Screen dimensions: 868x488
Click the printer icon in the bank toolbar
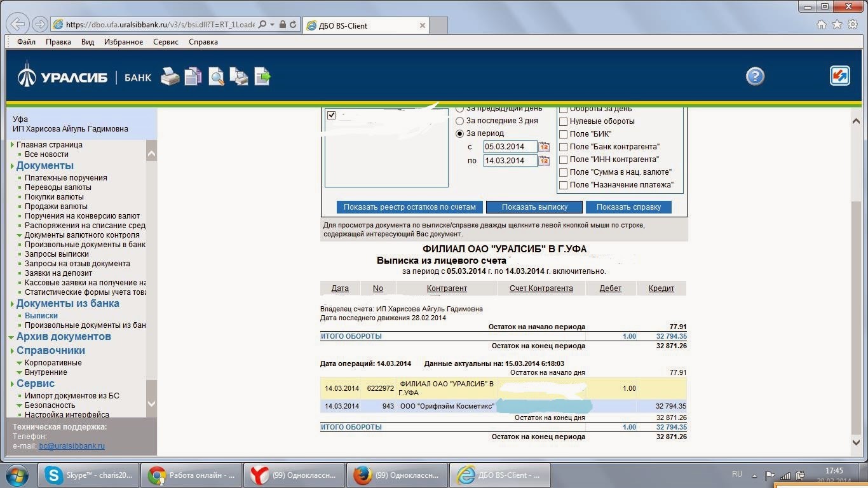170,76
